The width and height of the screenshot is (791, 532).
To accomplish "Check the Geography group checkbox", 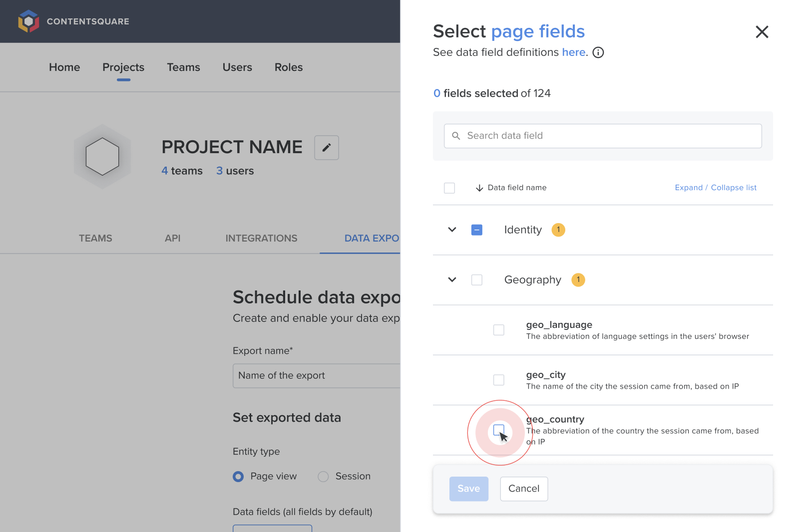I will pos(477,280).
